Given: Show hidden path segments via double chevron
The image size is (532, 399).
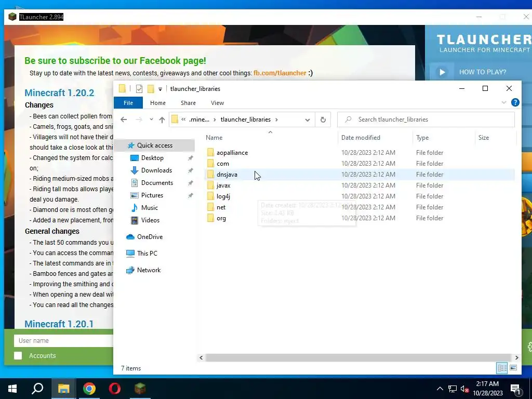Looking at the screenshot, I should [183, 119].
